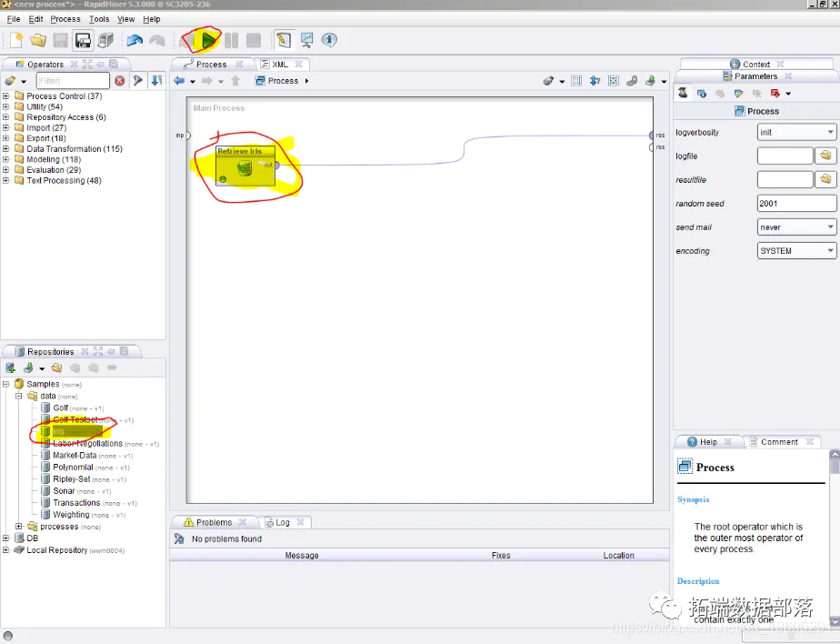Expand the processes repository folder

click(x=19, y=526)
